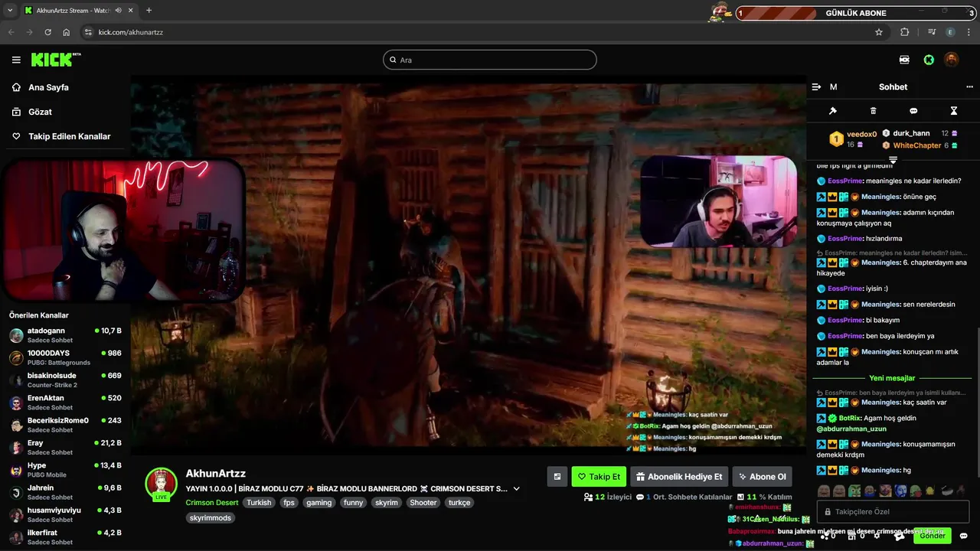Click the speech bubble icon in chat toolbar
The image size is (980, 551).
(913, 111)
